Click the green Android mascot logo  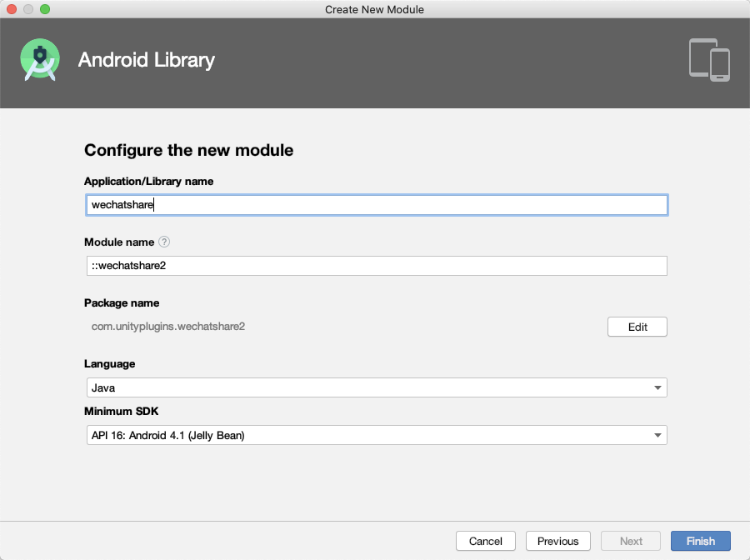click(x=40, y=59)
